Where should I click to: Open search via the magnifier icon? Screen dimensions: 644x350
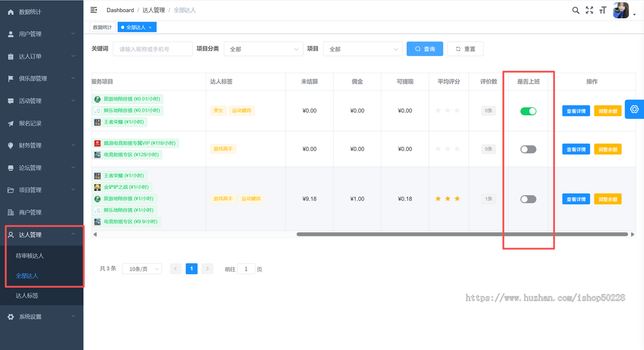click(x=576, y=10)
